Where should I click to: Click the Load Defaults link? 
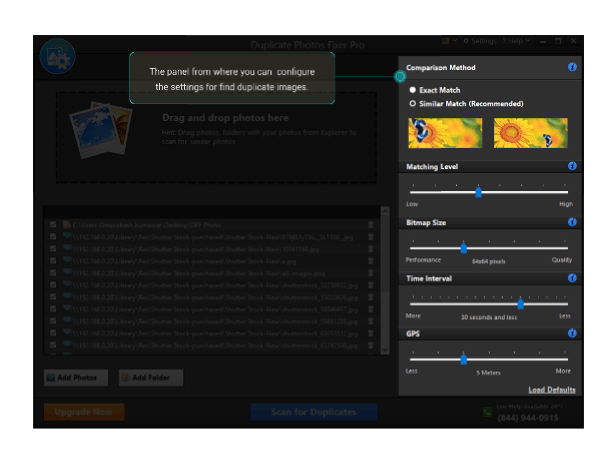[552, 390]
